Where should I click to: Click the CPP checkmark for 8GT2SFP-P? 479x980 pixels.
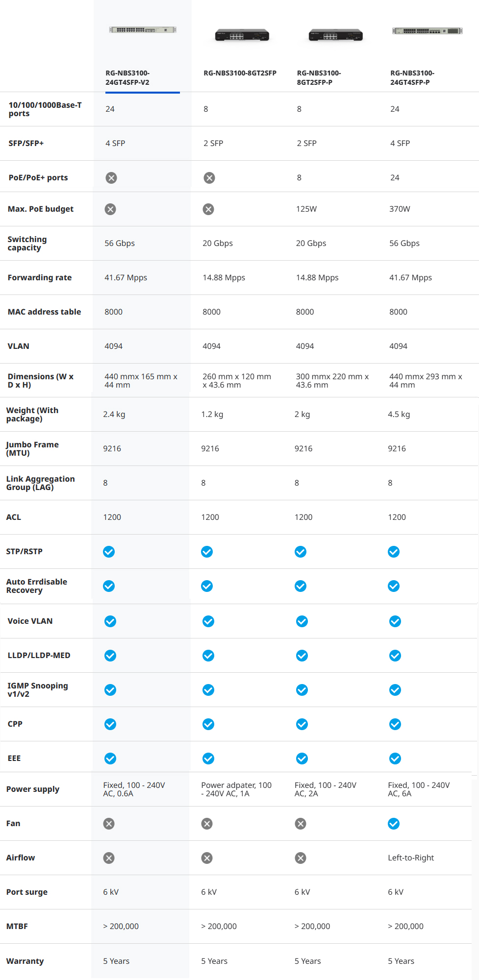pyautogui.click(x=302, y=724)
